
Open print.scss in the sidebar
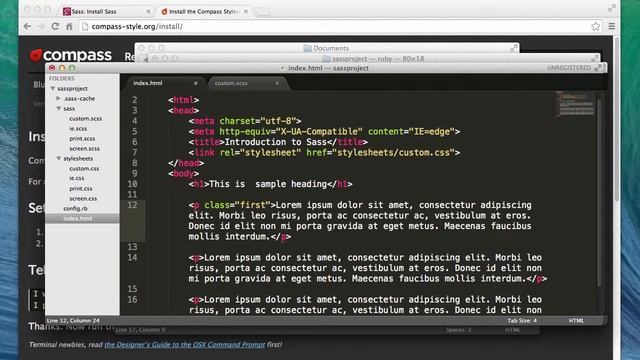click(82, 138)
